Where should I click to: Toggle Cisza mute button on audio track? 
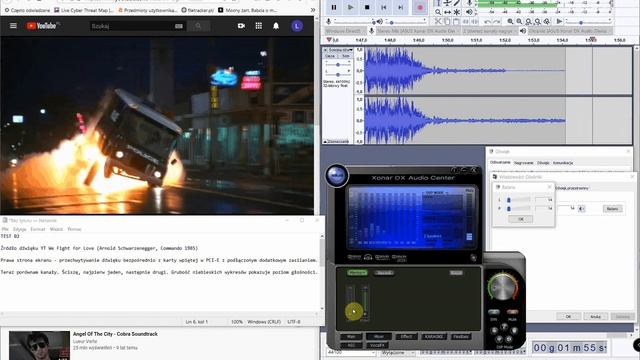pyautogui.click(x=330, y=56)
